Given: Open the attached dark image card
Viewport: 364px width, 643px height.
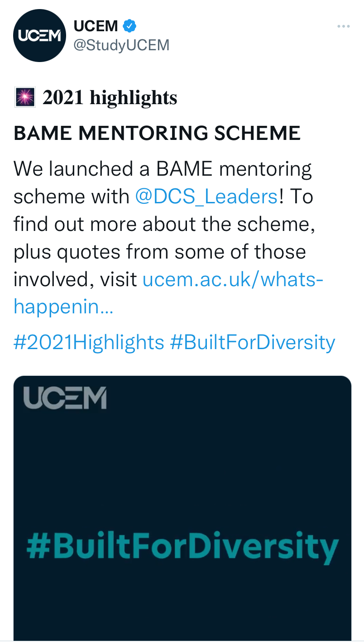Looking at the screenshot, I should (x=182, y=509).
